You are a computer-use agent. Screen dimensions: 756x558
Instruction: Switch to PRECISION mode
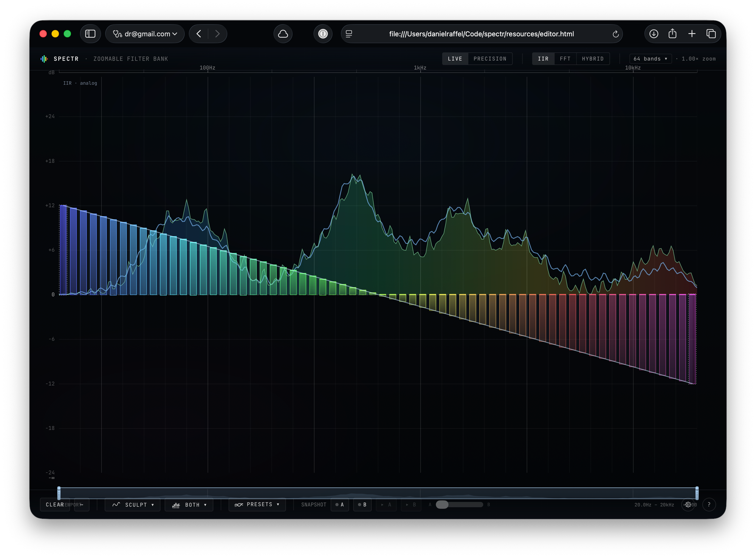[490, 59]
